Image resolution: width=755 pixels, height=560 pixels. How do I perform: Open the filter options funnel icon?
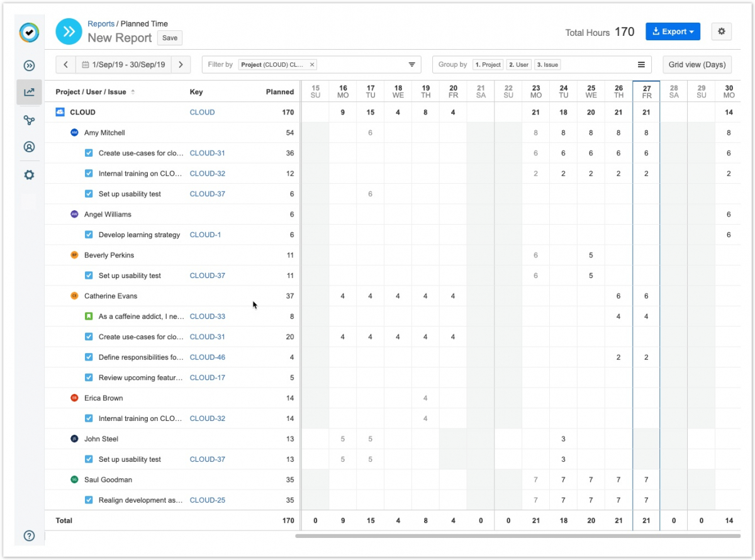[412, 65]
